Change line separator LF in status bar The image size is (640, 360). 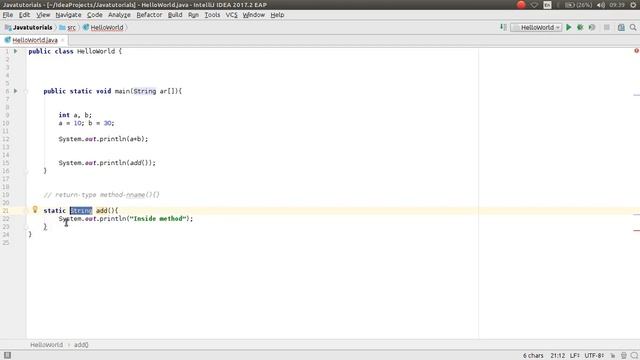575,356
